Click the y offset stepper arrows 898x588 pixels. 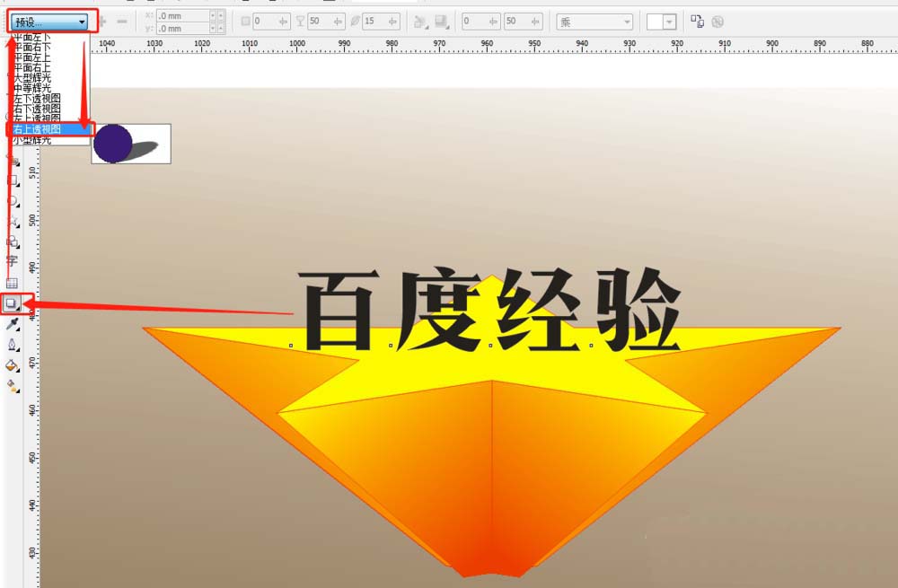[216, 28]
